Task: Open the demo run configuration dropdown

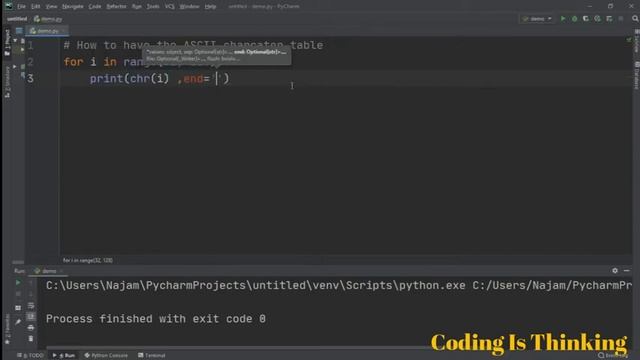Action: [537, 19]
